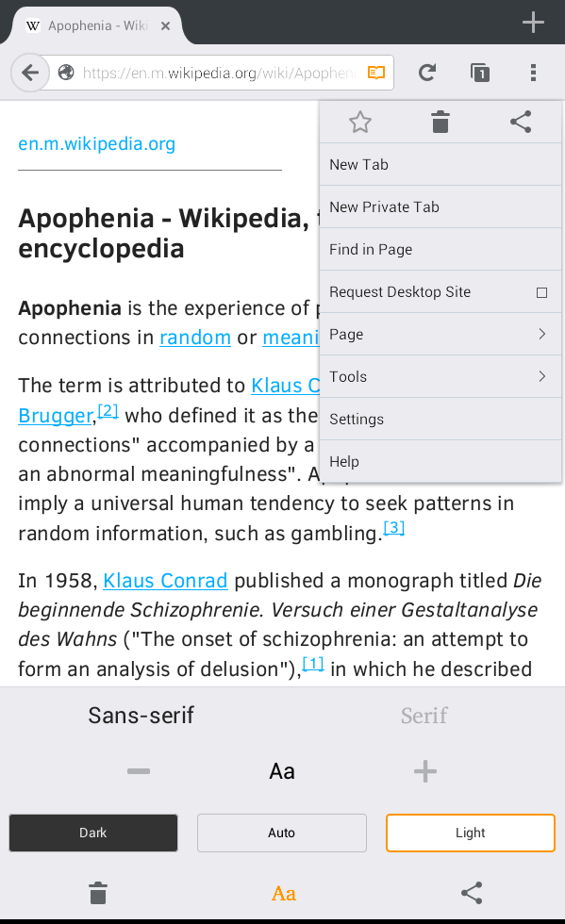
Task: Bookmark page with the star icon
Action: 359,122
